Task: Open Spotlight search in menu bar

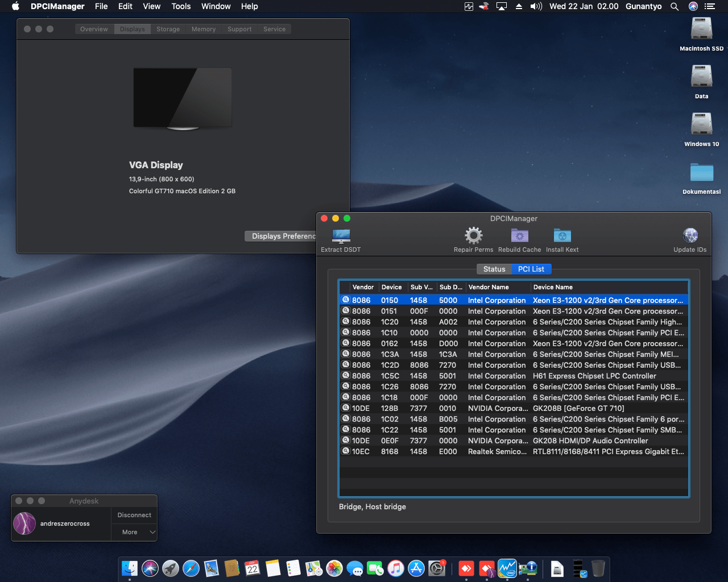Action: (x=675, y=6)
